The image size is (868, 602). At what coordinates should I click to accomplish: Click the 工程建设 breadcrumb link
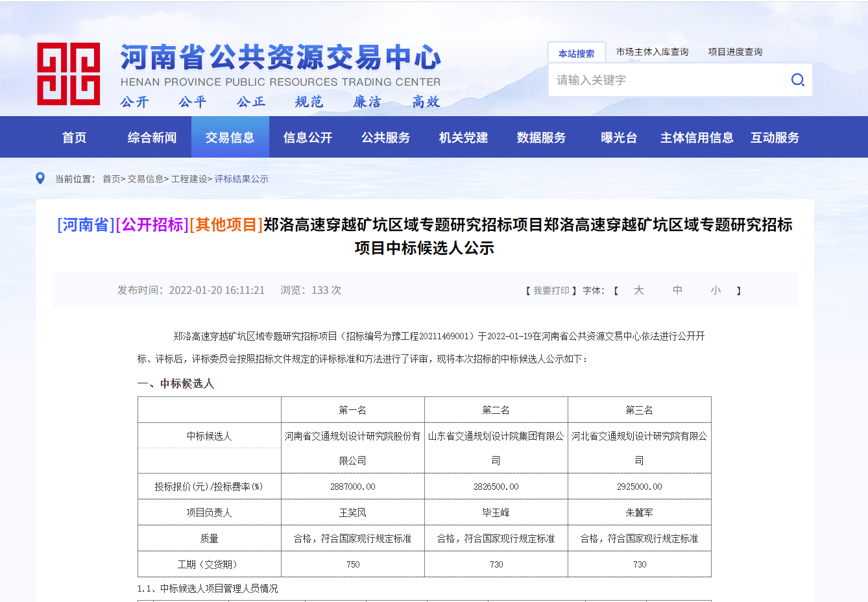pyautogui.click(x=189, y=178)
